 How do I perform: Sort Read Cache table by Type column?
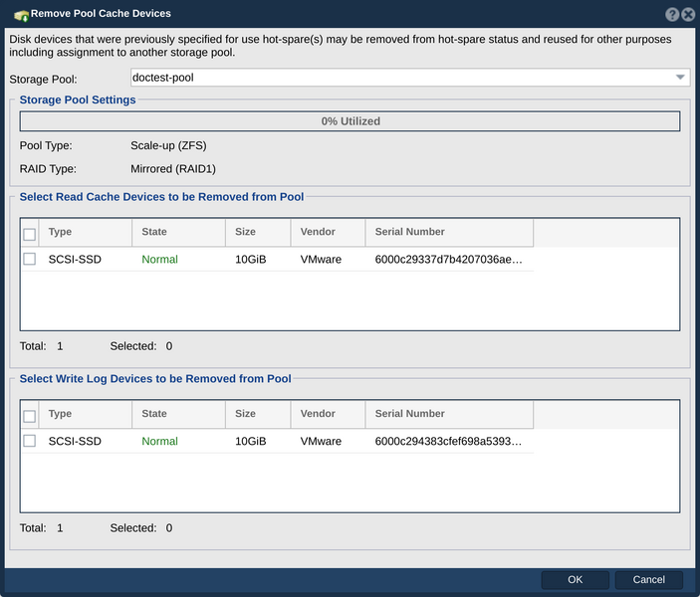click(86, 232)
